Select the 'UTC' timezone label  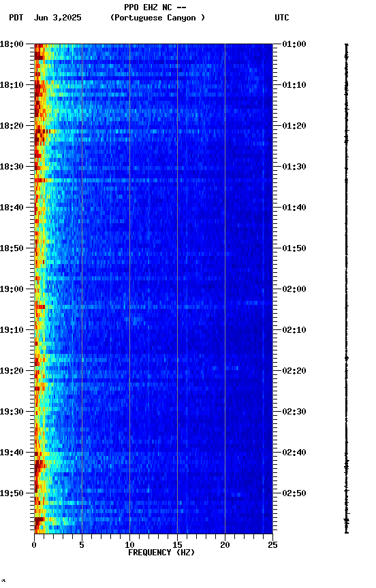pyautogui.click(x=282, y=18)
